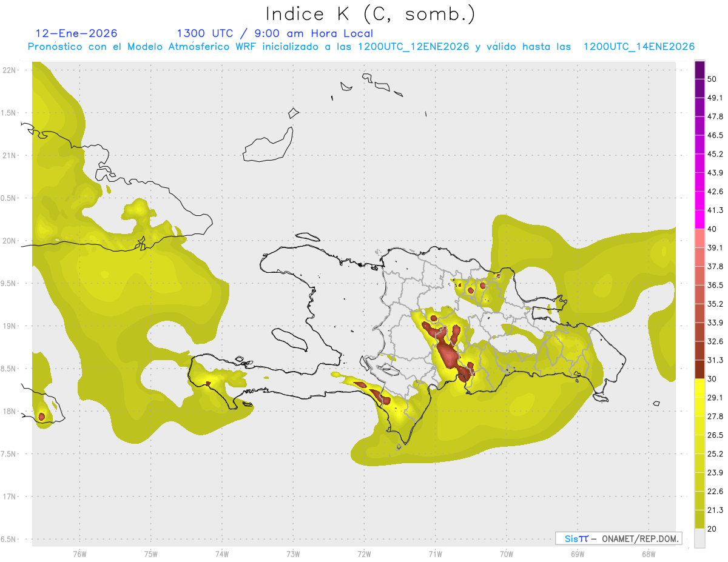728x562 pixels.
Task: Click the color scale value '45.2'
Action: pos(716,154)
